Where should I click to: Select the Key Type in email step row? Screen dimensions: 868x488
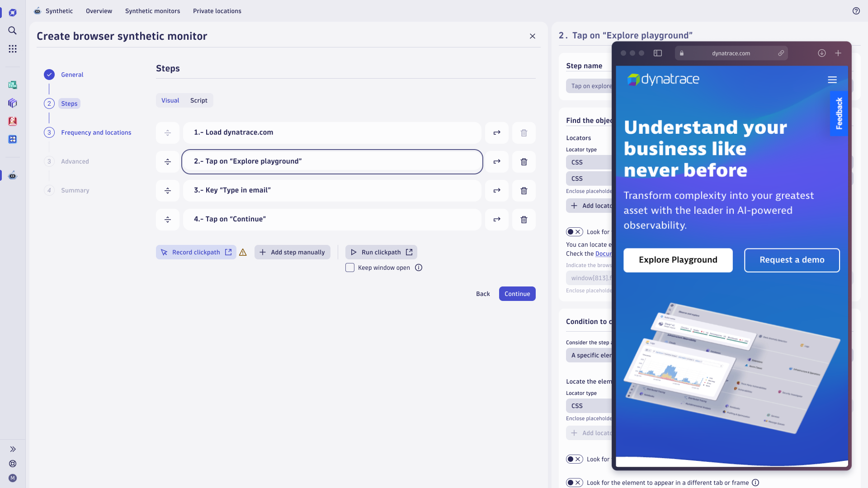332,191
